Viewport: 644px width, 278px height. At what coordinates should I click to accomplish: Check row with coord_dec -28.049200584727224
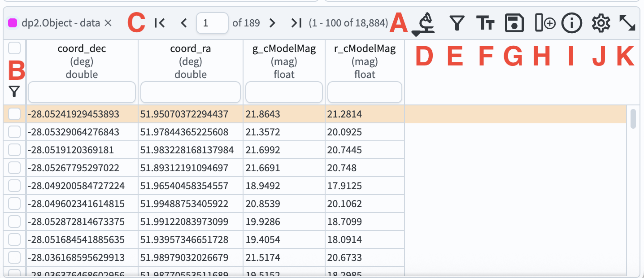(14, 186)
